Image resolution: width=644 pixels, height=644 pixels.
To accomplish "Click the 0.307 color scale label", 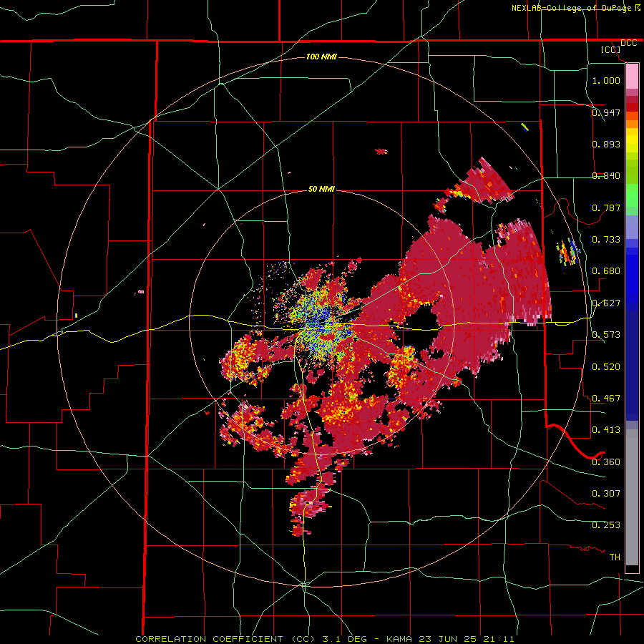I will 606,493.
